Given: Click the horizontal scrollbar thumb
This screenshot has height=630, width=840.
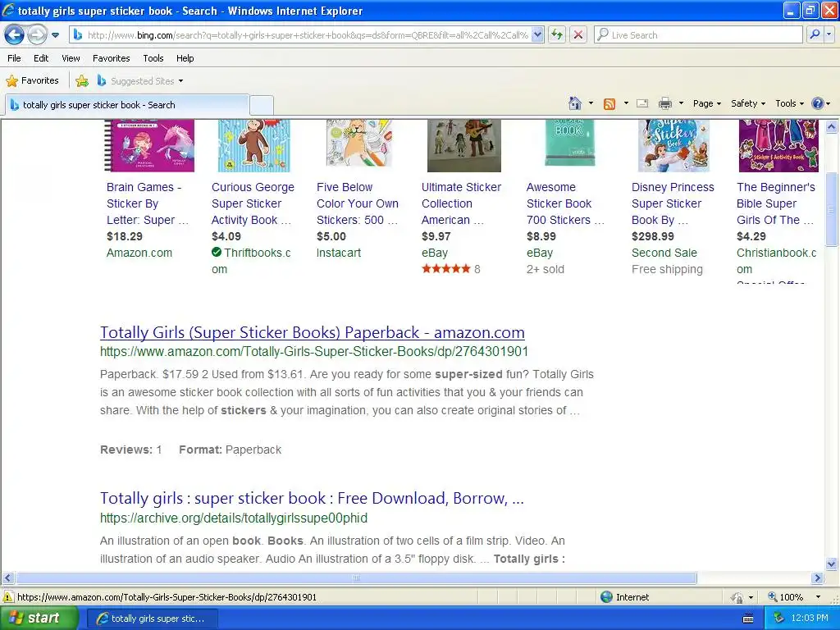Looking at the screenshot, I should [356, 578].
